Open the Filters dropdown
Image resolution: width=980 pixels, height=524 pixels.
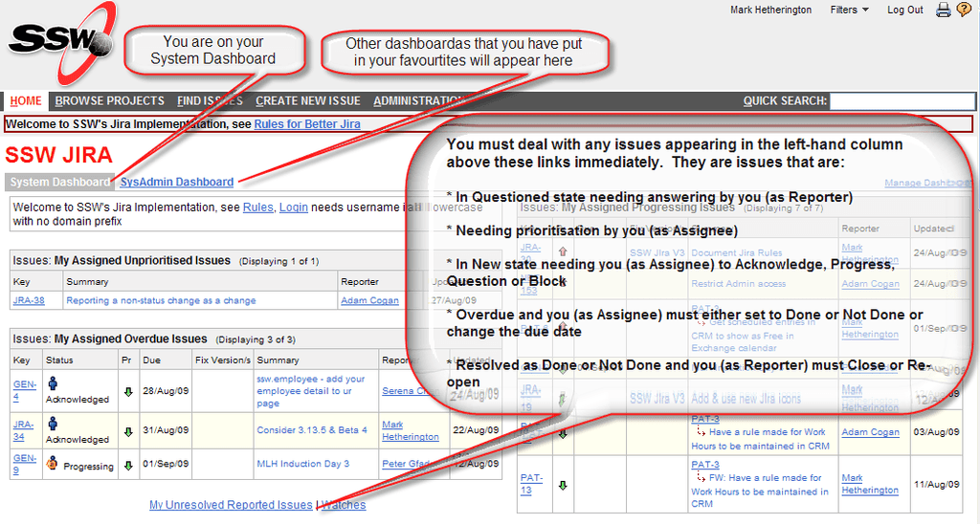pos(849,10)
